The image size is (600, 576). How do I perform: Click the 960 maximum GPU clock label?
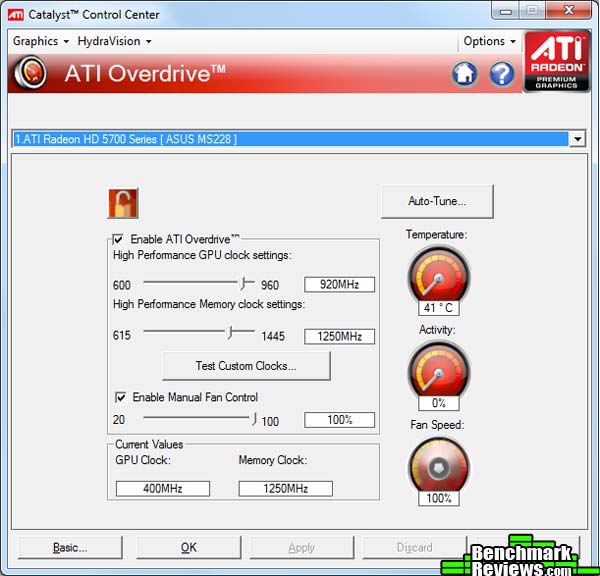tap(270, 285)
